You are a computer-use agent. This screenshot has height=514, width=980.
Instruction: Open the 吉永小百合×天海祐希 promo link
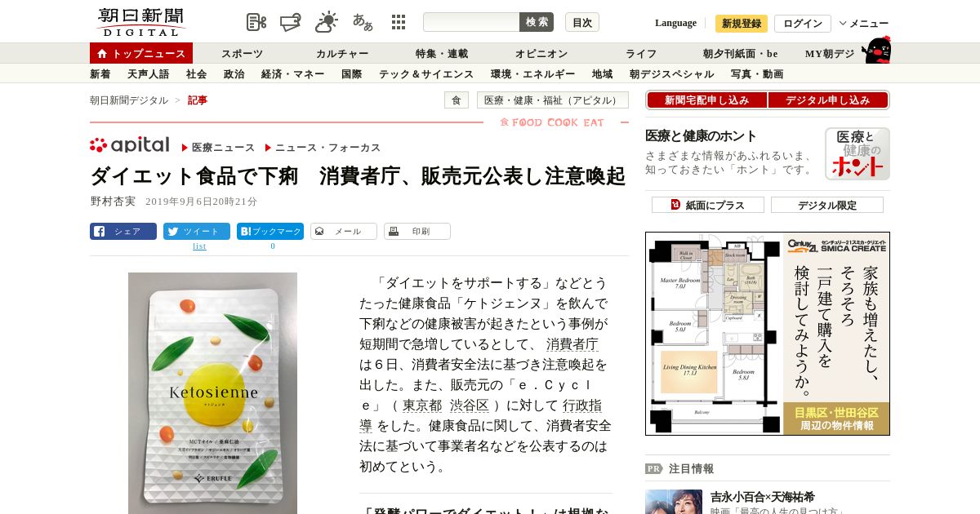[x=762, y=496]
